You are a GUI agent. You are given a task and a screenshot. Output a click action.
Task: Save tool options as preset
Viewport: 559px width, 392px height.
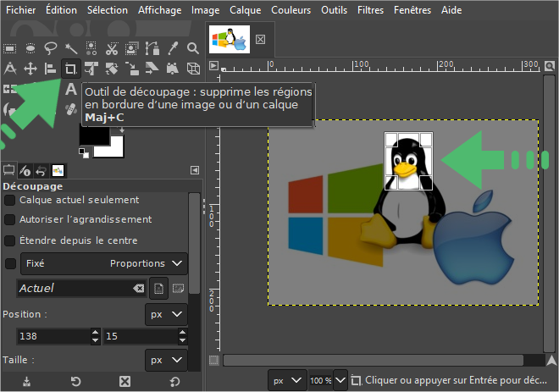[x=26, y=382]
